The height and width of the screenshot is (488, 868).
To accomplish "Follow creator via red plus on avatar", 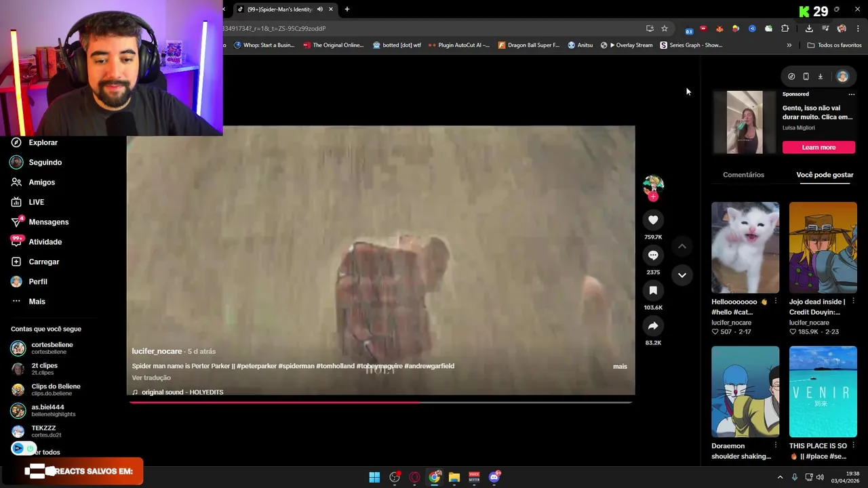I will 653,197.
